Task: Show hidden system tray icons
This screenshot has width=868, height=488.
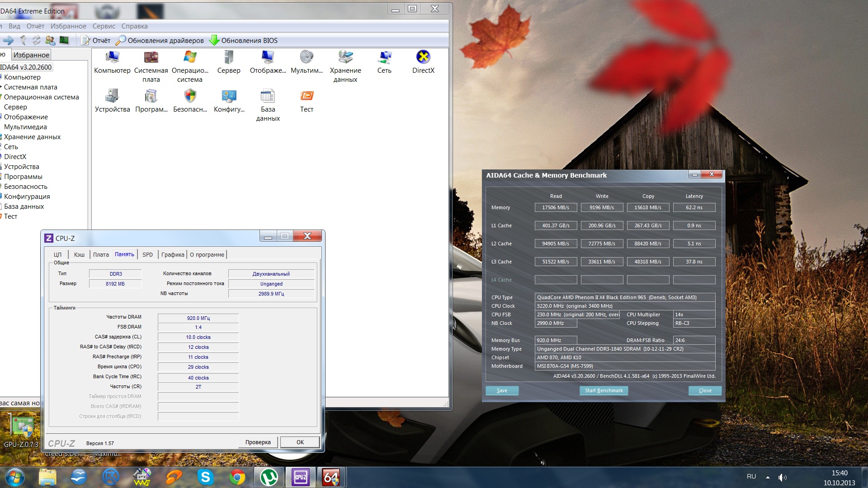Action: 768,477
